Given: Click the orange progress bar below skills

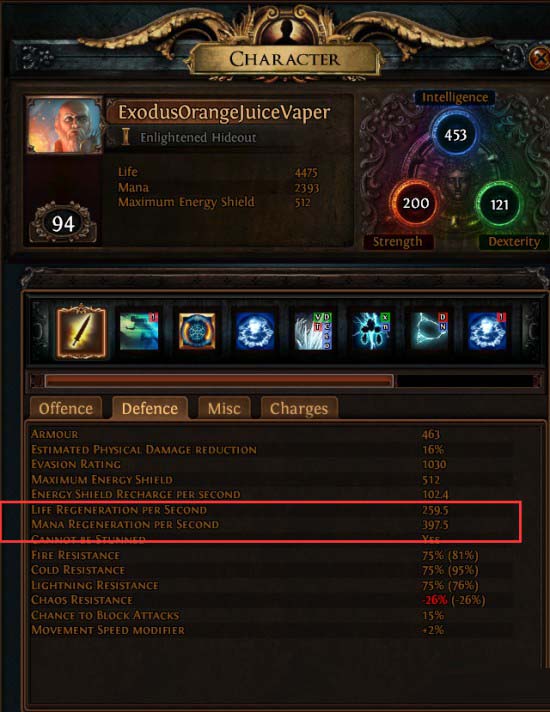Looking at the screenshot, I should pyautogui.click(x=219, y=381).
